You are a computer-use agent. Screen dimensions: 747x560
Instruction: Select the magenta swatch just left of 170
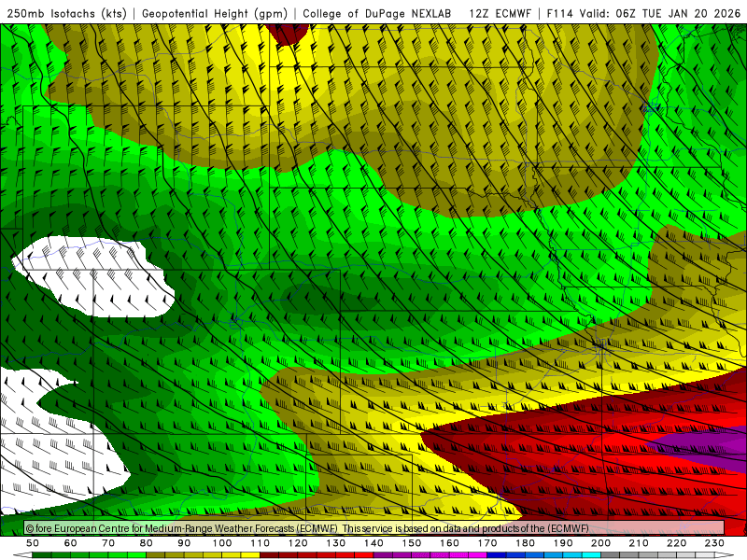point(477,555)
